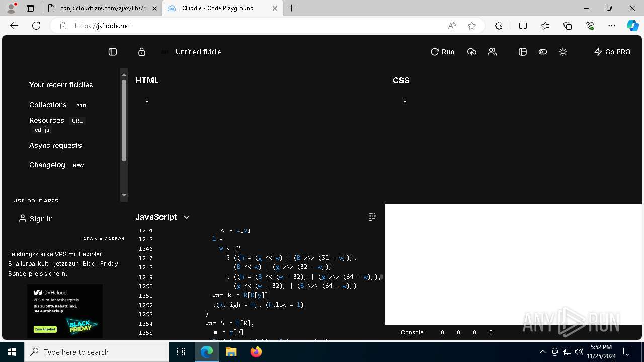
Task: Open the tab actions menu icon
Action: coord(30,8)
